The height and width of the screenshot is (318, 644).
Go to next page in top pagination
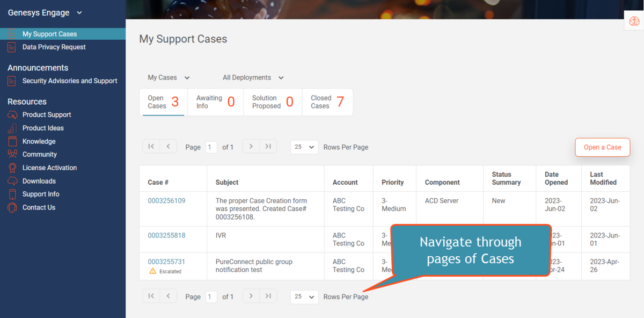[251, 146]
